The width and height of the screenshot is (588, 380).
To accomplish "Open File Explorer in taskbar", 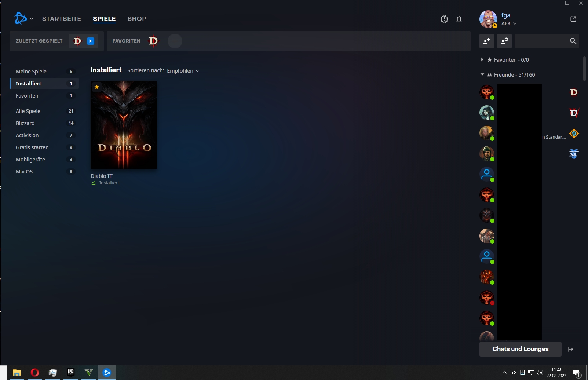I will click(17, 373).
